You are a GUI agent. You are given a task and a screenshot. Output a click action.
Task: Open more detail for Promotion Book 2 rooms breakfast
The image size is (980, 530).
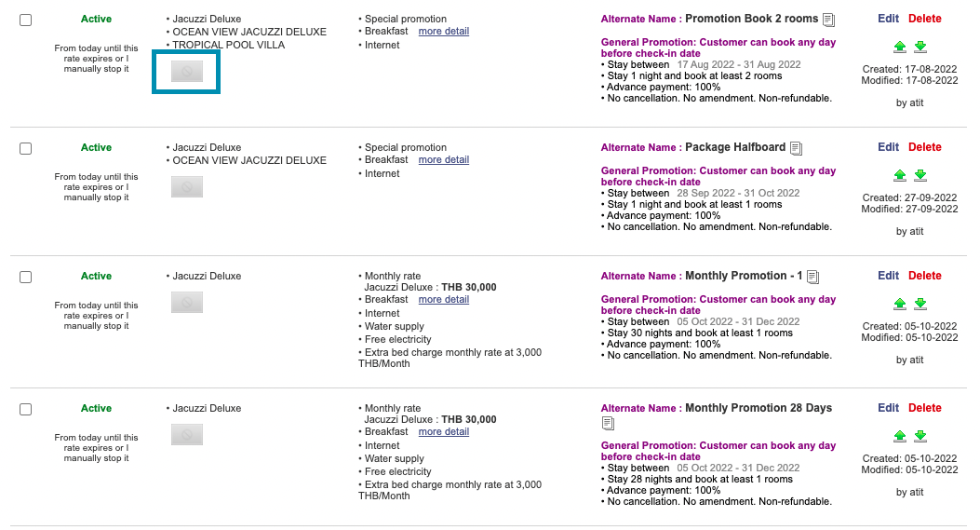pyautogui.click(x=443, y=32)
